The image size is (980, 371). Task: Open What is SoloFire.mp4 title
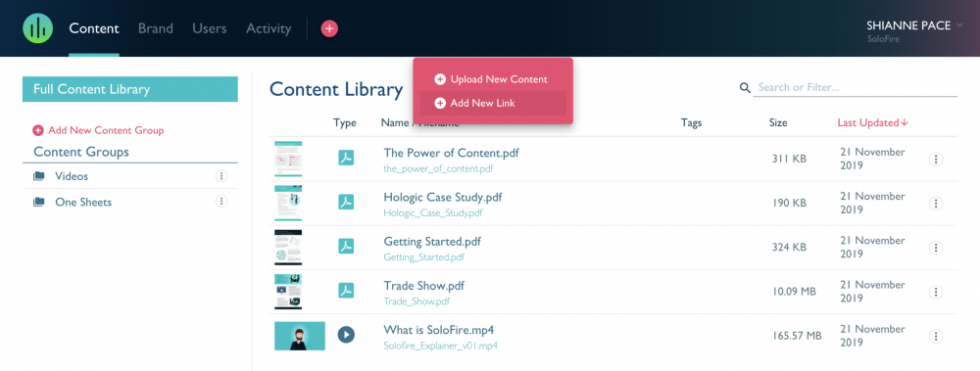click(439, 330)
